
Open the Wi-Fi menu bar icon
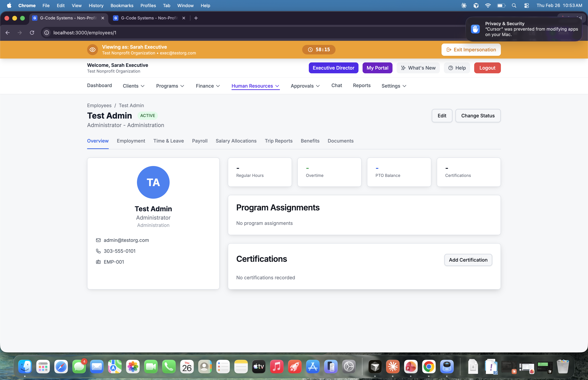coord(488,5)
